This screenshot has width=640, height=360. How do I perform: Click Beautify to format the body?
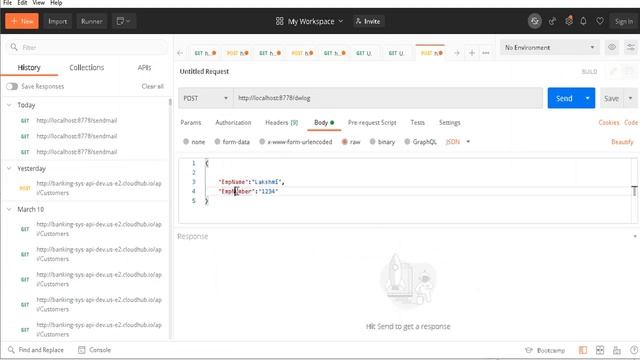click(622, 142)
